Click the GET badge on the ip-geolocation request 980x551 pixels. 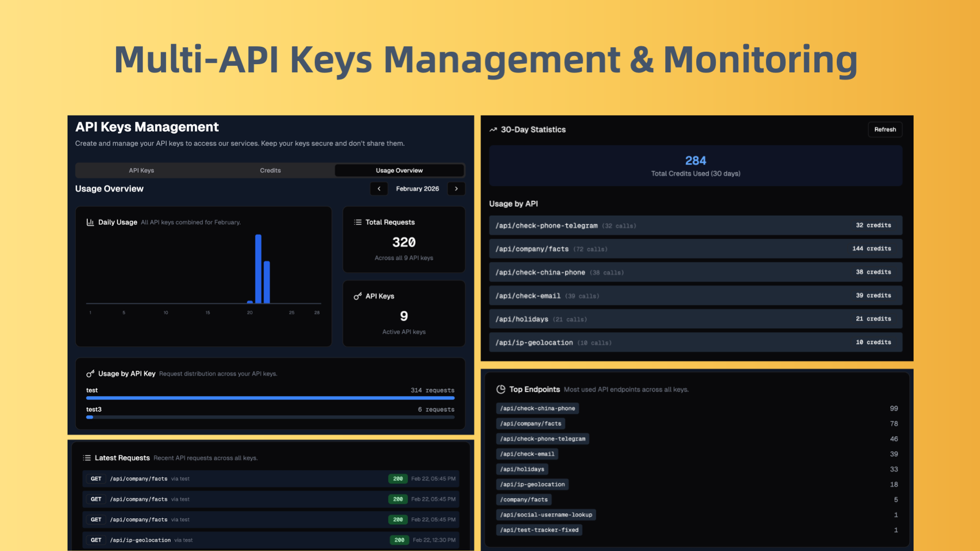click(95, 540)
